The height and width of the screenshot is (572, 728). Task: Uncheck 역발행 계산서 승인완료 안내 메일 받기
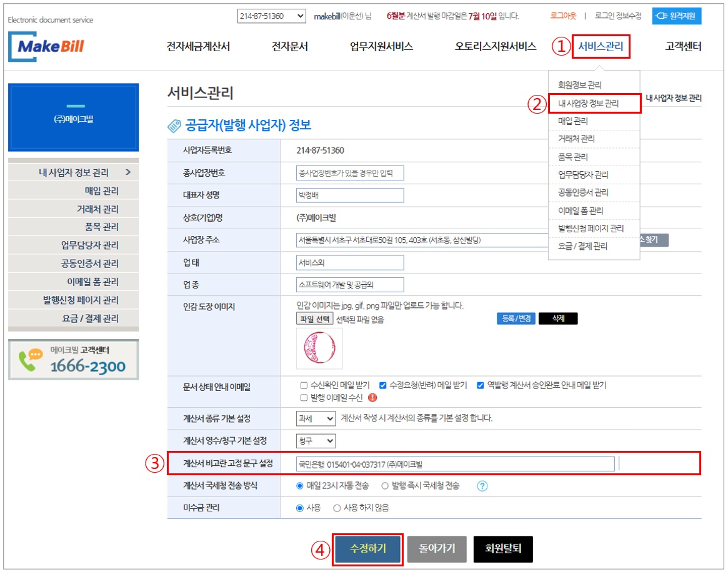point(480,385)
